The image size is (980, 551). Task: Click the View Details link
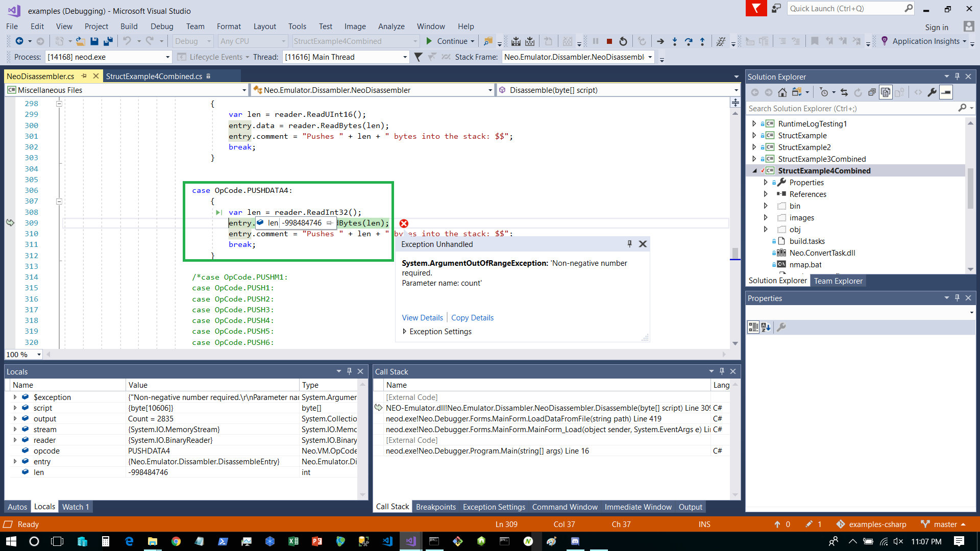(422, 318)
